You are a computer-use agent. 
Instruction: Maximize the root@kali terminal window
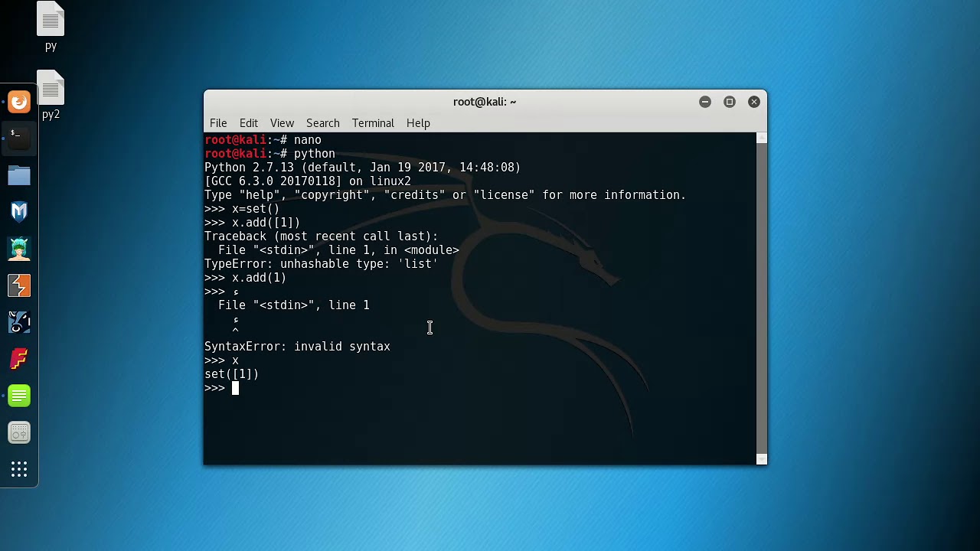(x=730, y=102)
